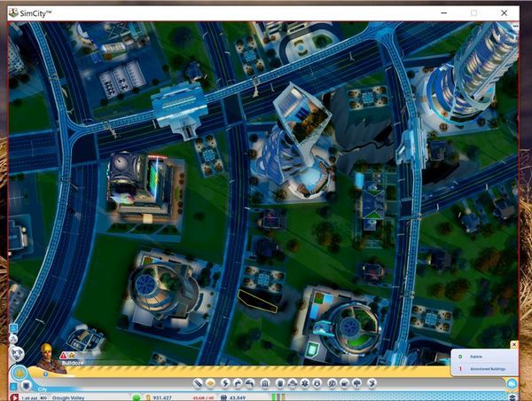Click the game speed play button
The image size is (532, 401).
click(14, 397)
